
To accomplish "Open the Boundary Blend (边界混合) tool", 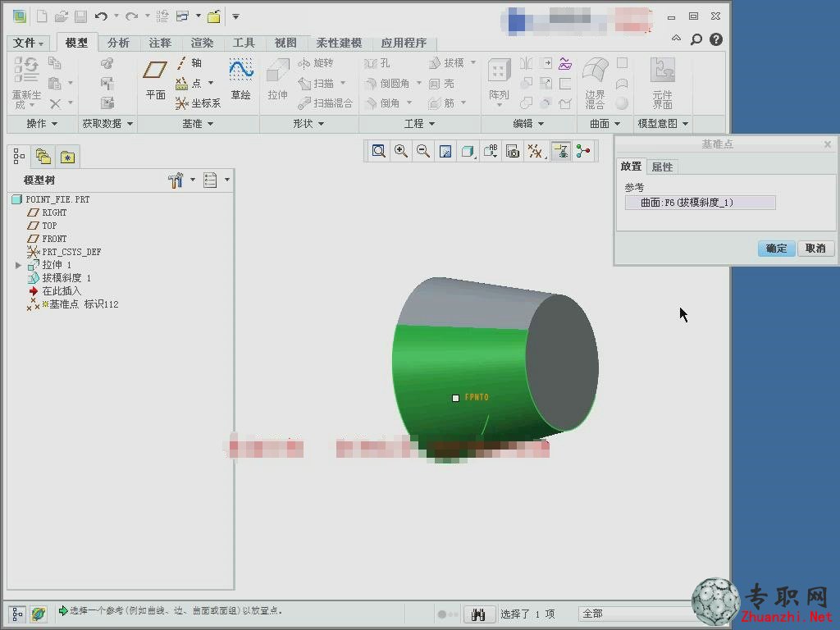I will coord(595,83).
